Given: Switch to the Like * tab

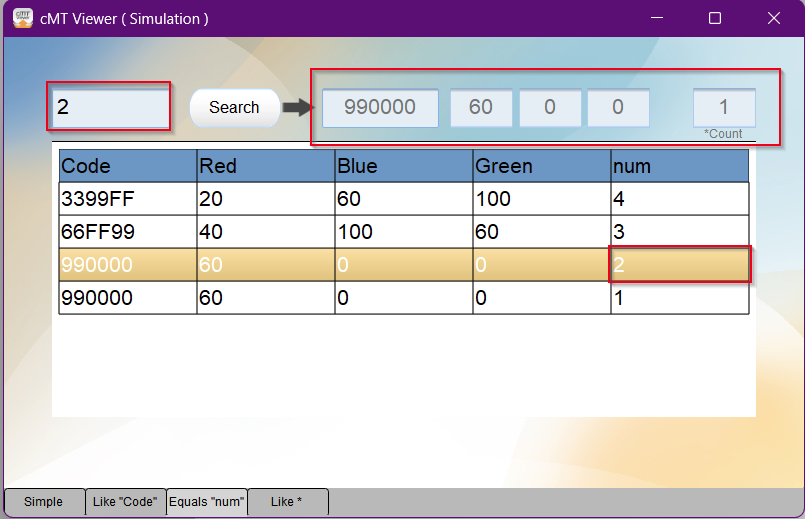Looking at the screenshot, I should (287, 502).
